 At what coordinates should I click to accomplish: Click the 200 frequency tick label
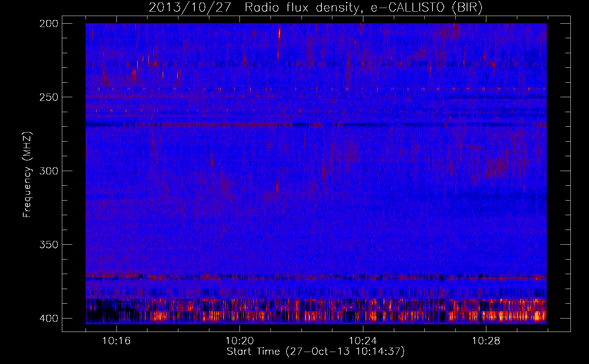click(x=48, y=23)
